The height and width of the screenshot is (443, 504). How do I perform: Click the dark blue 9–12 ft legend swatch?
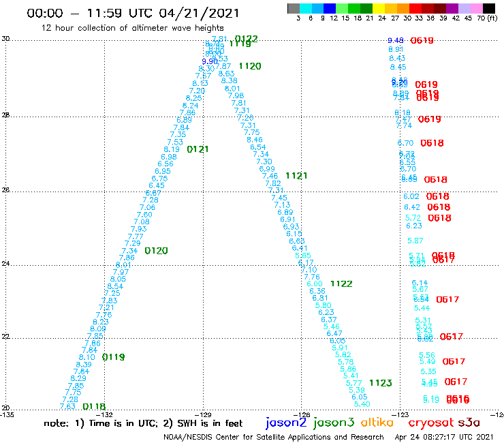(330, 8)
